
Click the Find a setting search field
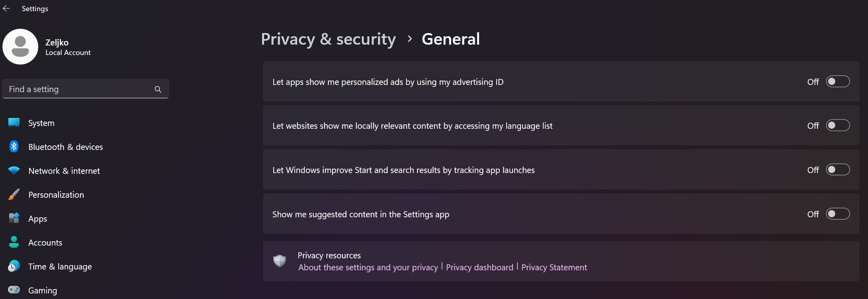85,89
